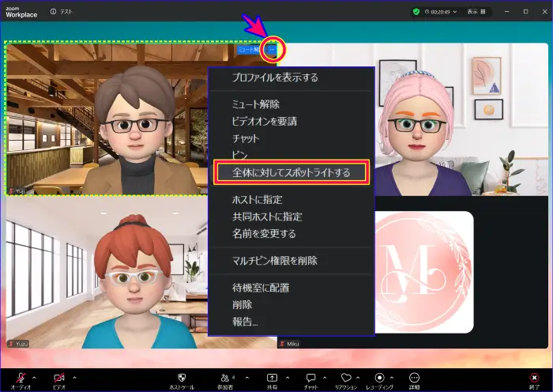Expand the arrow beside 参加者
553x392 pixels.
point(246,378)
